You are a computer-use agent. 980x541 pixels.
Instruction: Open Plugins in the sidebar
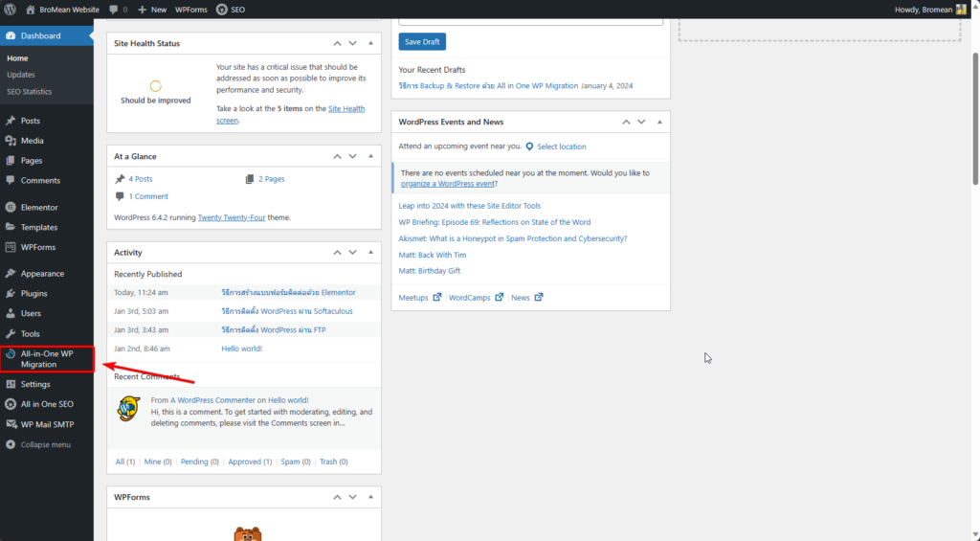[x=33, y=293]
